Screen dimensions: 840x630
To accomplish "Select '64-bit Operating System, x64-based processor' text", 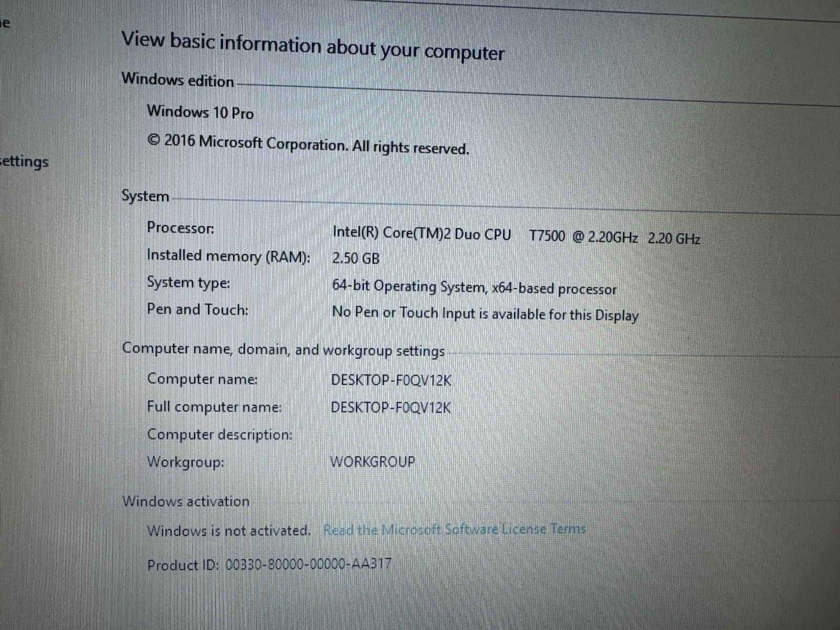I will pyautogui.click(x=475, y=287).
